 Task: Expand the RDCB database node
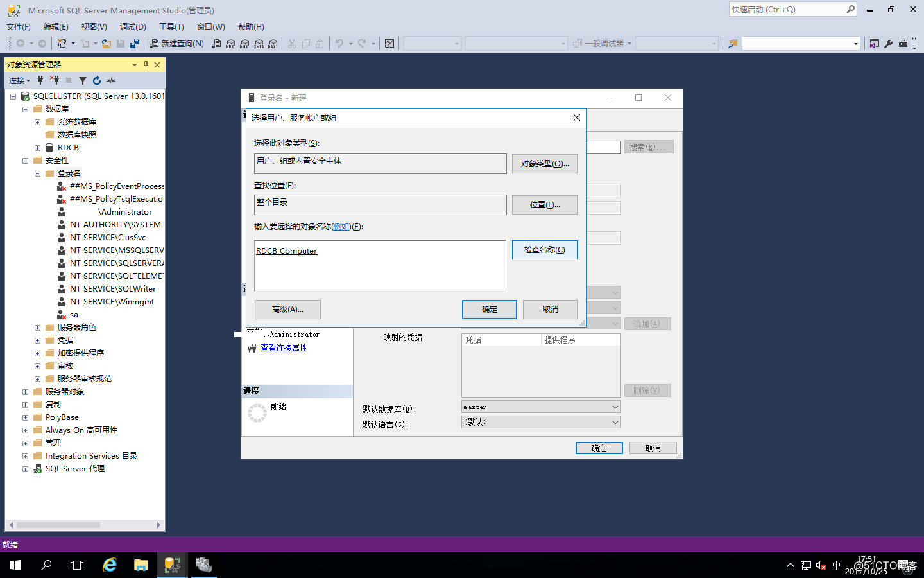tap(37, 148)
